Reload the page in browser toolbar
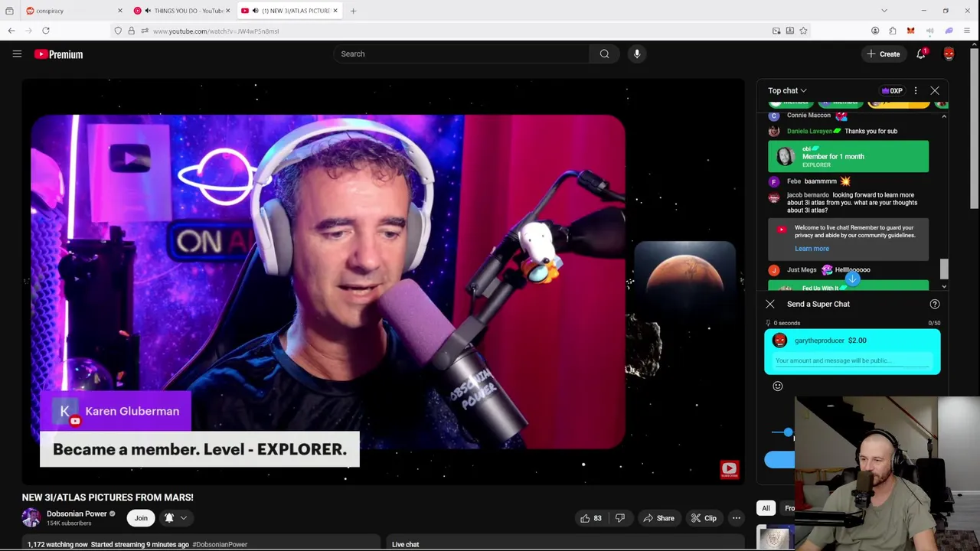Viewport: 980px width, 551px height. [x=46, y=31]
